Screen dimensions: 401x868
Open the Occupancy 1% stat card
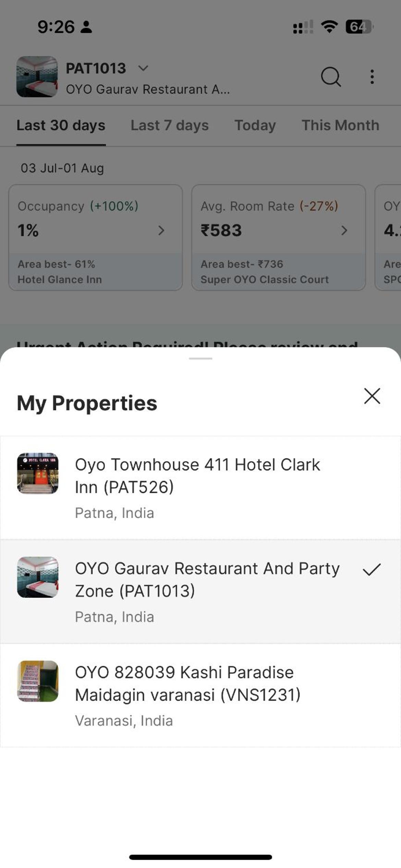click(x=96, y=238)
